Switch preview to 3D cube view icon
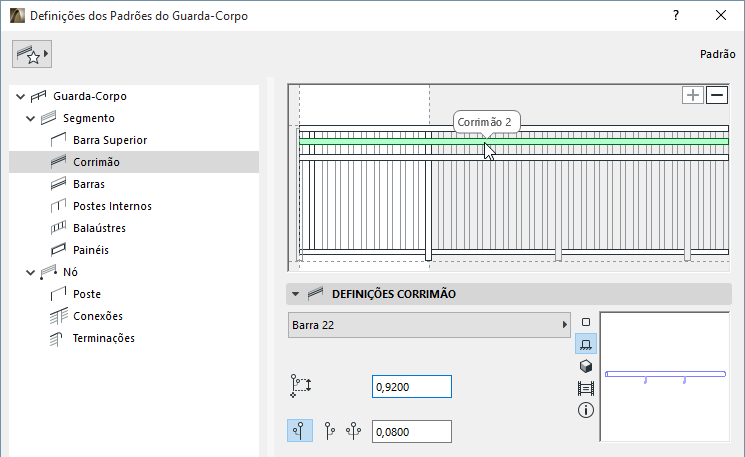Image resolution: width=745 pixels, height=457 pixels. (x=586, y=366)
